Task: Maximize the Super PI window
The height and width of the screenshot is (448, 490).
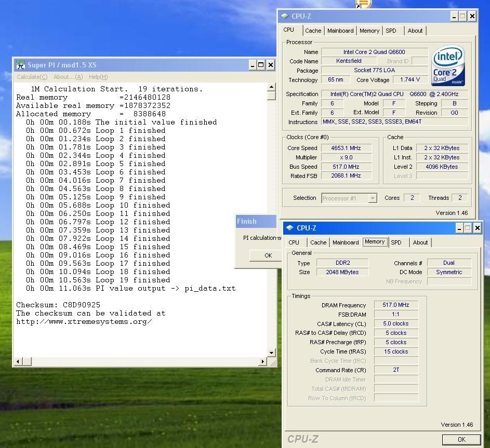Action: click(261, 65)
